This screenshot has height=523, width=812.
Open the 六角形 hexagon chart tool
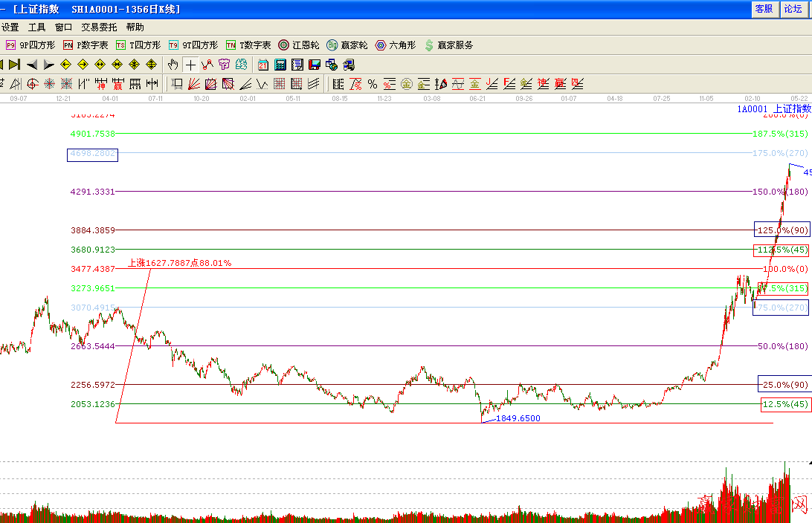[395, 45]
